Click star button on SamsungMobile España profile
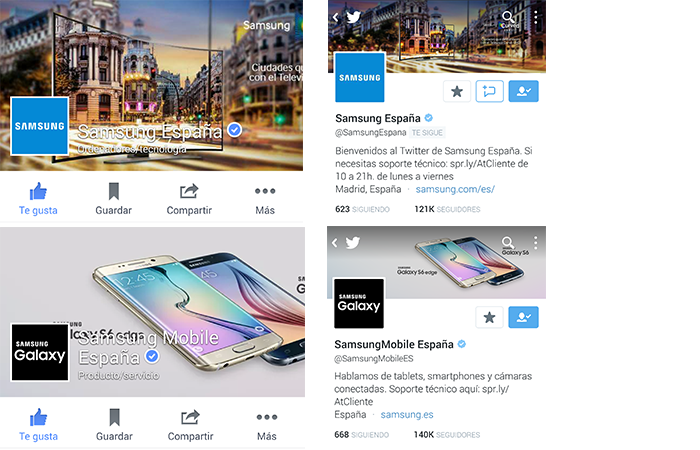Image resolution: width=700 pixels, height=450 pixels. point(489,317)
